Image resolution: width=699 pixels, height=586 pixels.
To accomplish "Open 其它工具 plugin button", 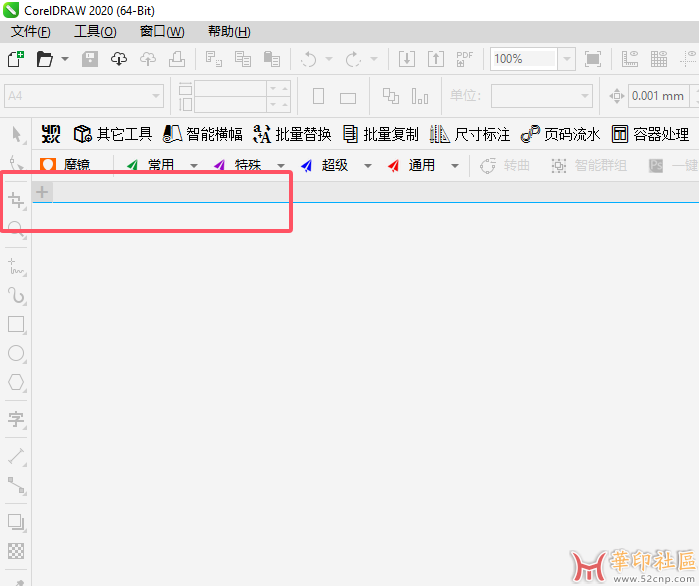I will point(113,134).
